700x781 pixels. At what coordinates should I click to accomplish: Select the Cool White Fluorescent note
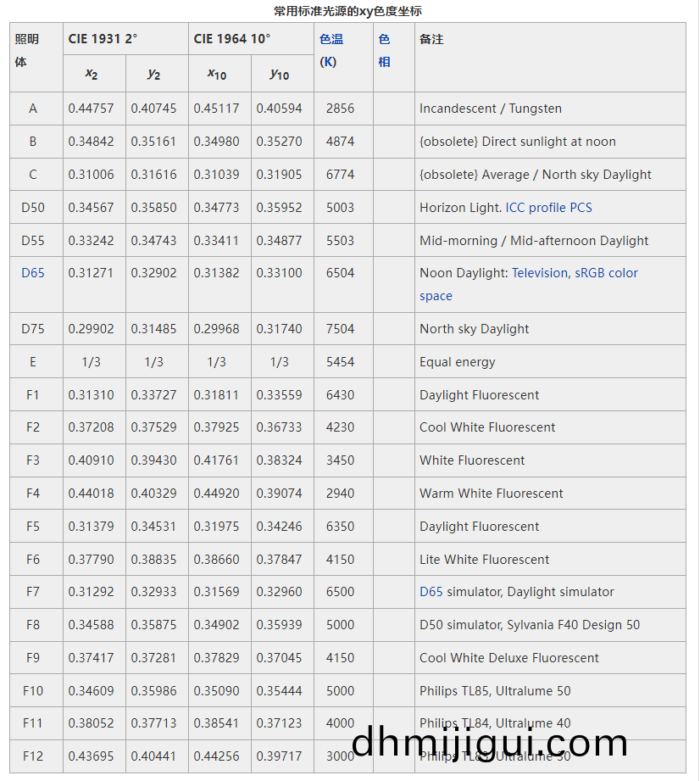point(487,427)
